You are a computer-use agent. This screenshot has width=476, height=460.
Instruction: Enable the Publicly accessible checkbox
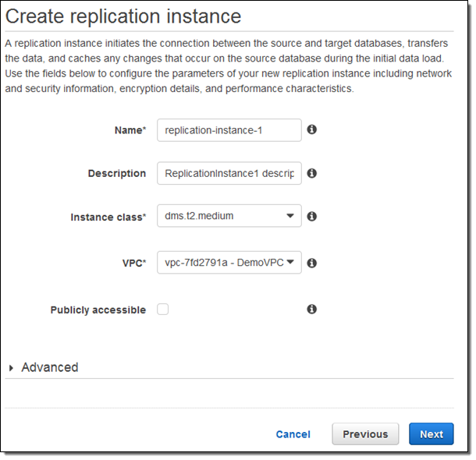pyautogui.click(x=162, y=310)
